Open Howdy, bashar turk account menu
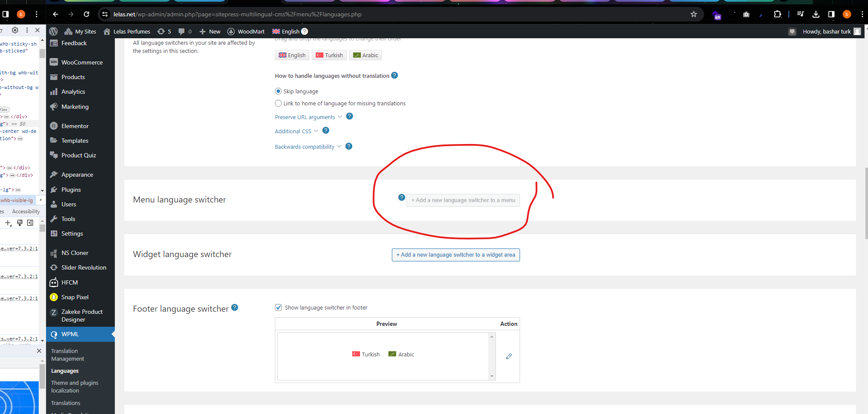This screenshot has width=868, height=414. click(x=831, y=31)
